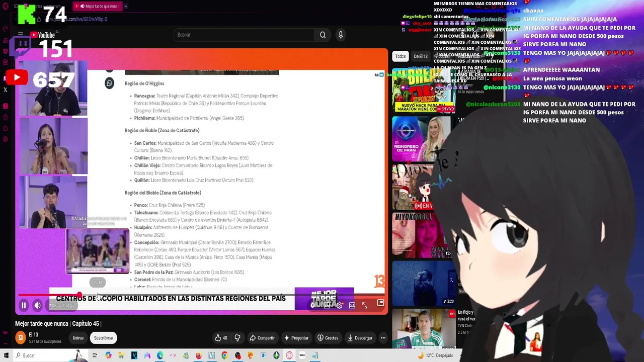Select the De El 13 filter chip

pyautogui.click(x=421, y=56)
